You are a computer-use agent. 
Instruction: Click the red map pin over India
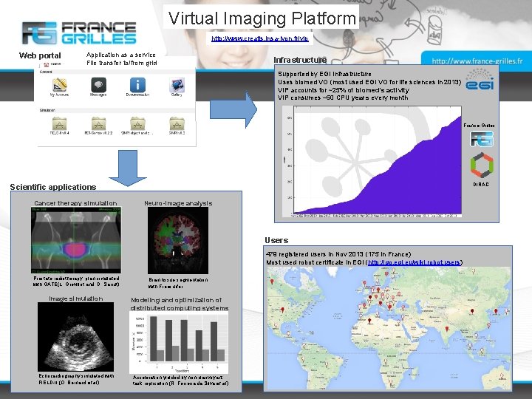pos(447,328)
